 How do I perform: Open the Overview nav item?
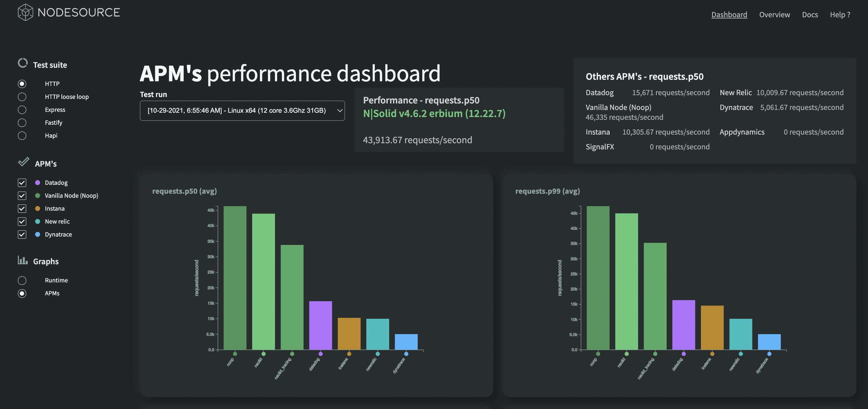coord(774,15)
